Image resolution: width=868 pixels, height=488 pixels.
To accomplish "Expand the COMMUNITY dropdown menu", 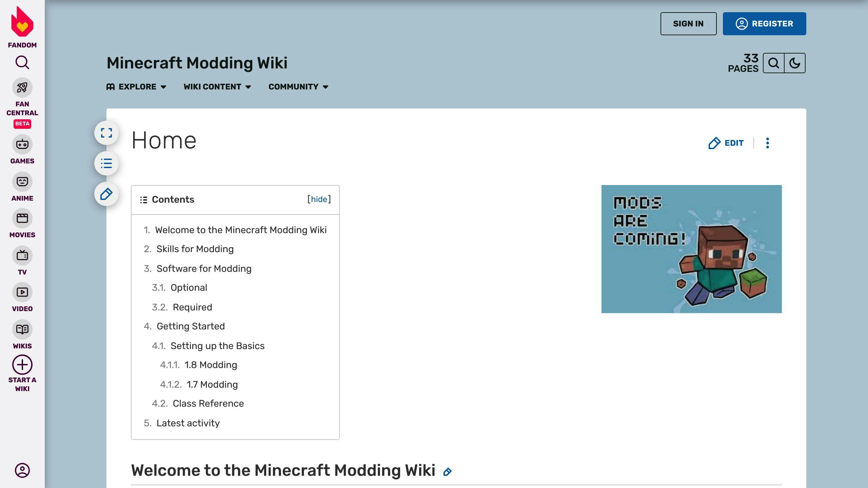I will click(x=298, y=86).
